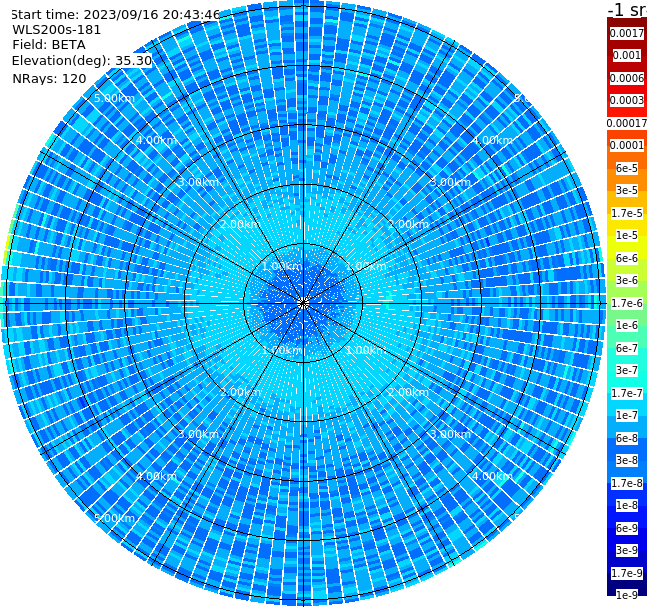Select the 6e-8 colorbar label
Screen dimensions: 647x607
click(627, 438)
